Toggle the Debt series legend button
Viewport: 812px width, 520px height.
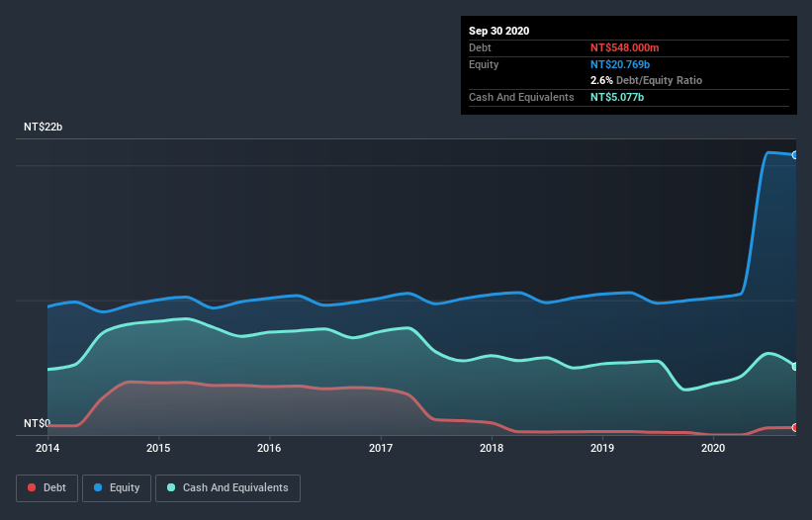pos(46,488)
